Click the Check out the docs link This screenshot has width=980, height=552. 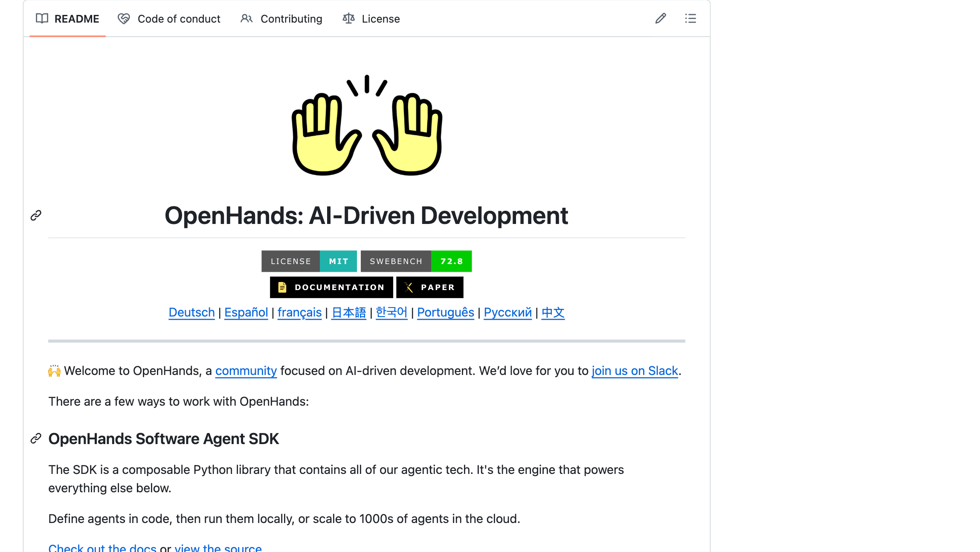[102, 547]
